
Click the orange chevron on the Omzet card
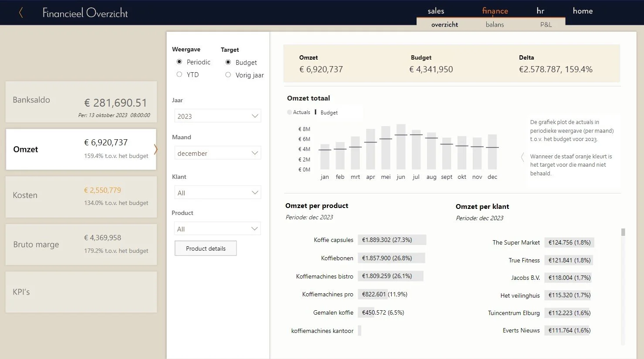(156, 149)
